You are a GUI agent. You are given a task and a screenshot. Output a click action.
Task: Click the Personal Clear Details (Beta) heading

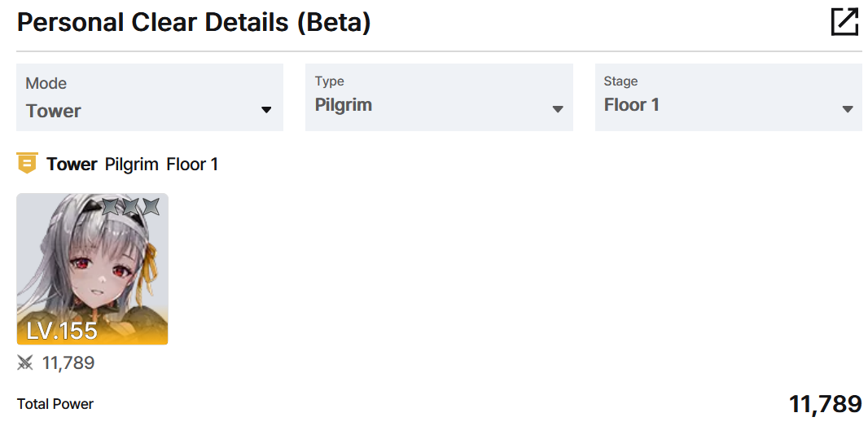194,23
